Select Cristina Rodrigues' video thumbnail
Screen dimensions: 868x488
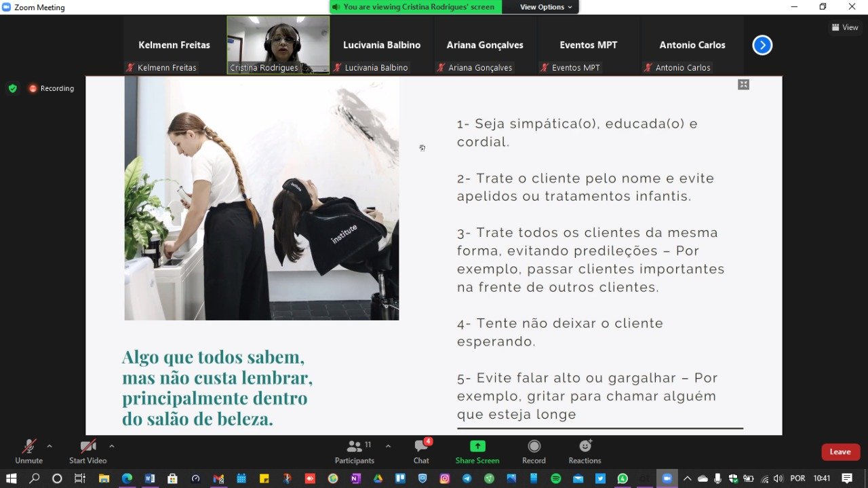click(x=278, y=45)
